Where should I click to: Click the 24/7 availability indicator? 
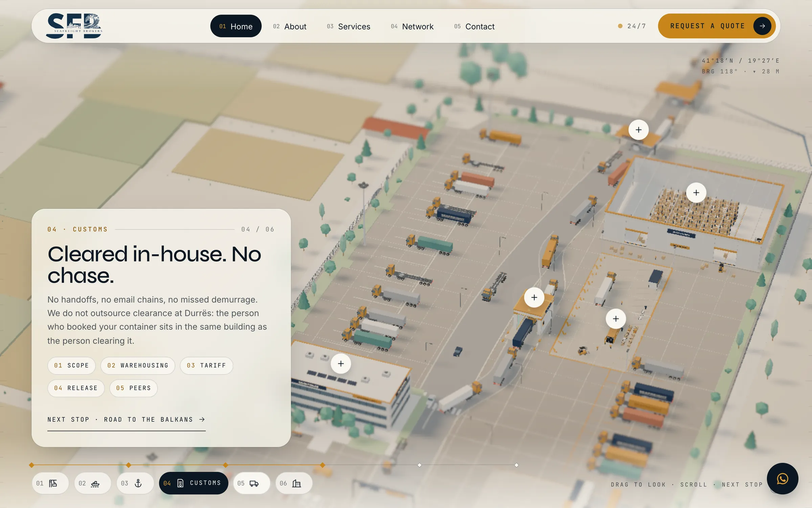tap(632, 26)
